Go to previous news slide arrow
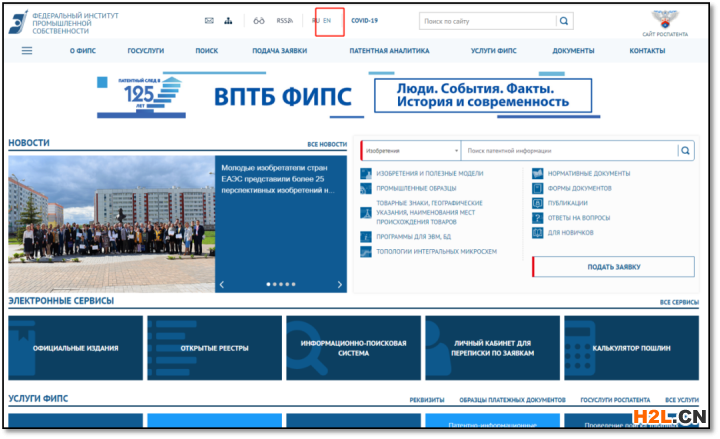 (x=222, y=284)
